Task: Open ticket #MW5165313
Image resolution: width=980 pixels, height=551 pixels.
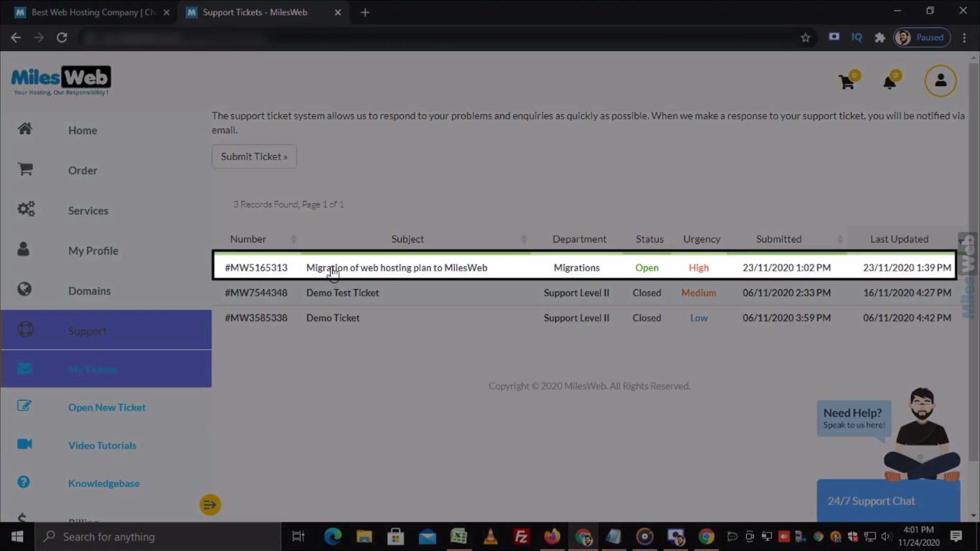Action: click(x=256, y=268)
